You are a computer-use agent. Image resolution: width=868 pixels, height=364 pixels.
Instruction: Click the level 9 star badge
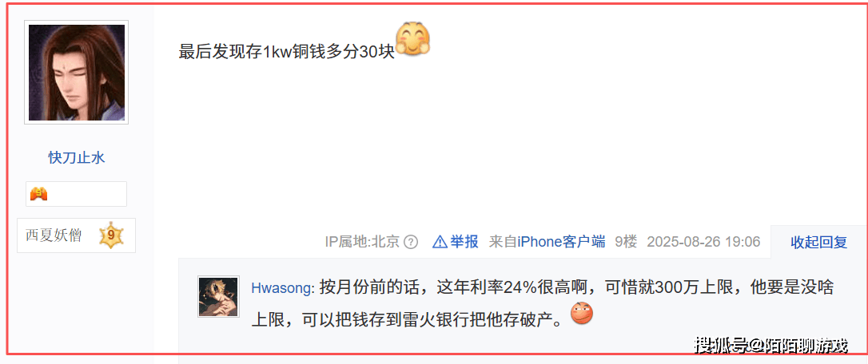(111, 235)
